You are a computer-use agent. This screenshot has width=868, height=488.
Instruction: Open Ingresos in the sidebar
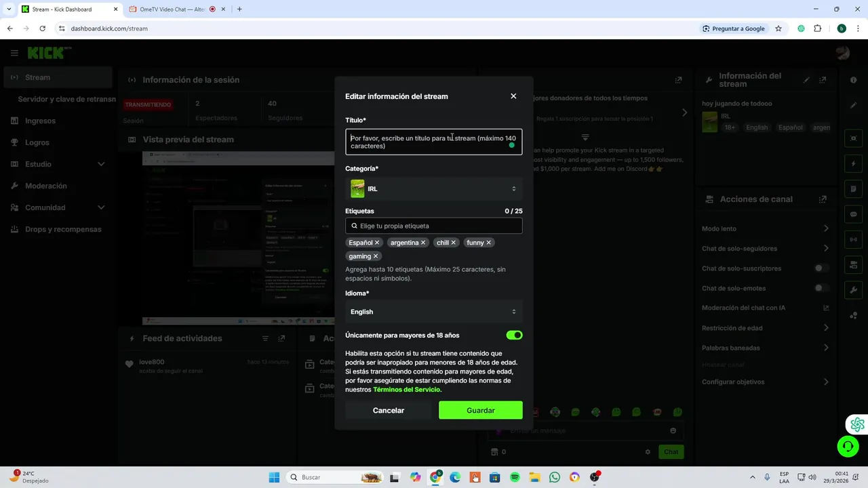58,121
